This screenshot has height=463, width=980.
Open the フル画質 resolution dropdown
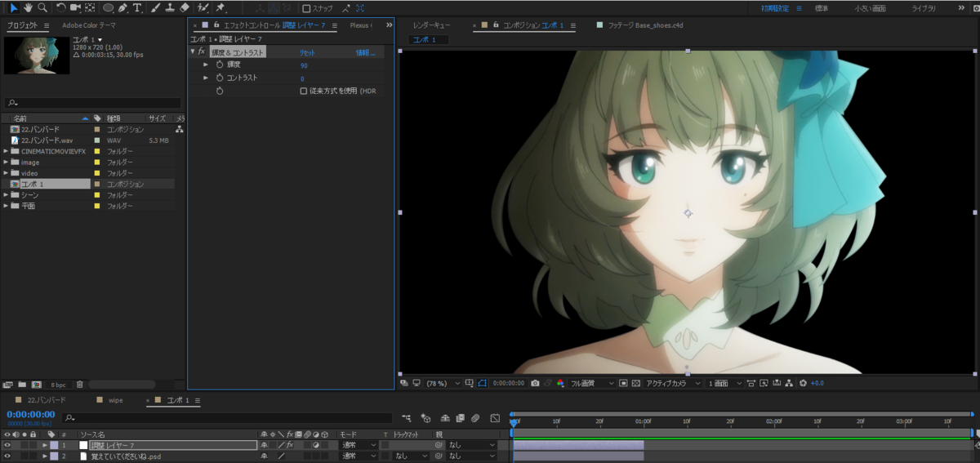[x=591, y=383]
